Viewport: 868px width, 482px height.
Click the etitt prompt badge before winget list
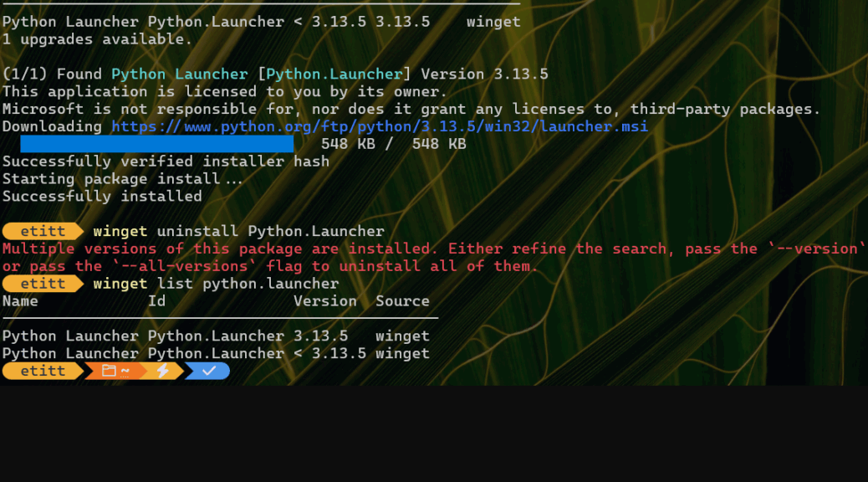[x=43, y=284]
